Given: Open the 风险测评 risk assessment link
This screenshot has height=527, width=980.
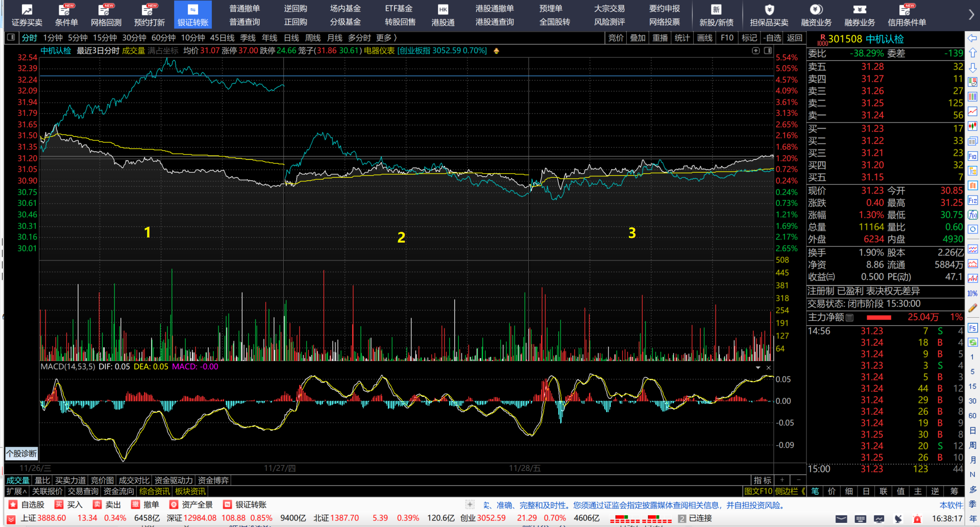Looking at the screenshot, I should click(609, 22).
